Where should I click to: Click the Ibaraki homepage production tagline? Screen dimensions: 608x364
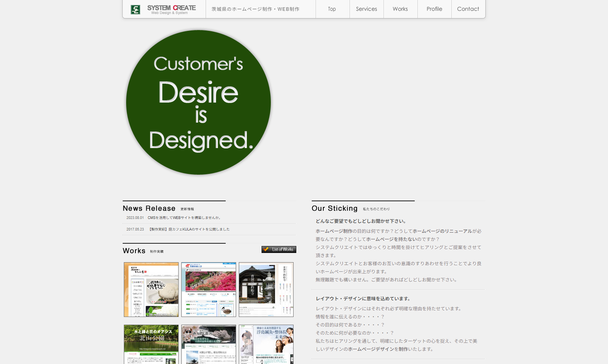click(x=255, y=9)
